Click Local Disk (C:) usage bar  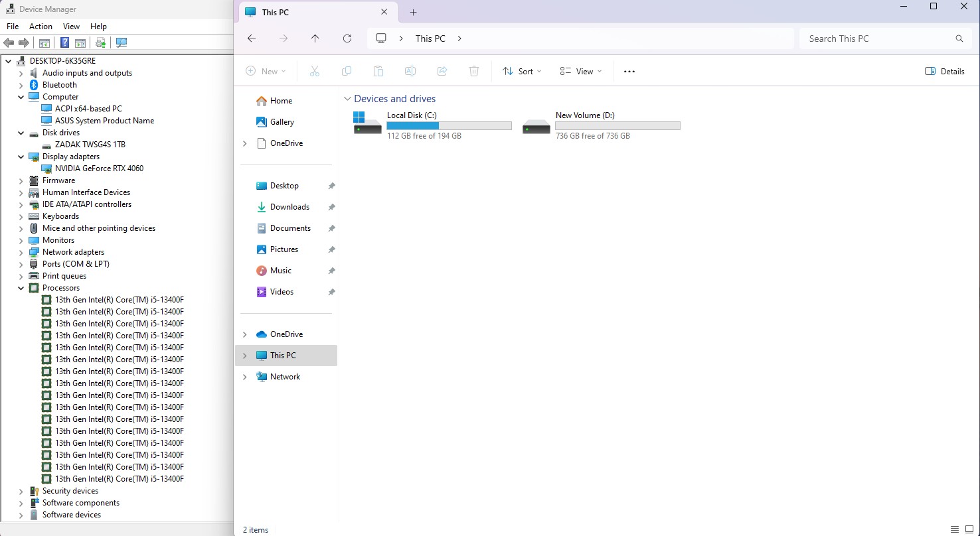(449, 126)
